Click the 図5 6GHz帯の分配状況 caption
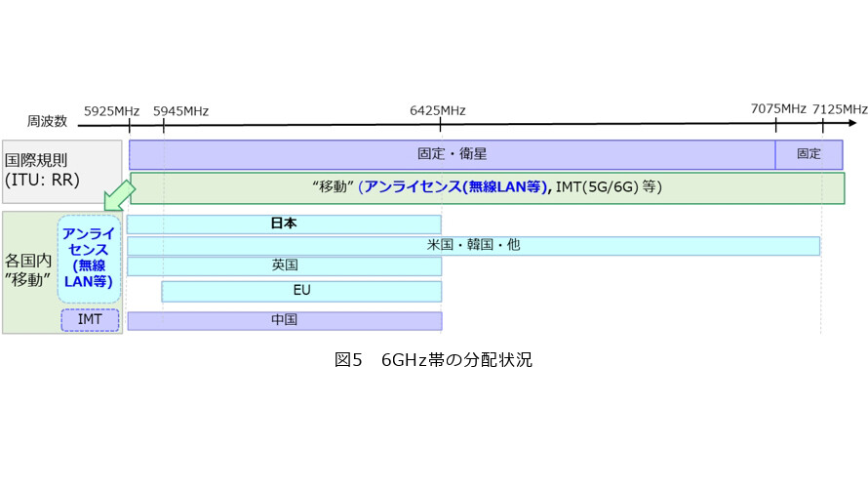This screenshot has height=488, width=868. tap(433, 360)
